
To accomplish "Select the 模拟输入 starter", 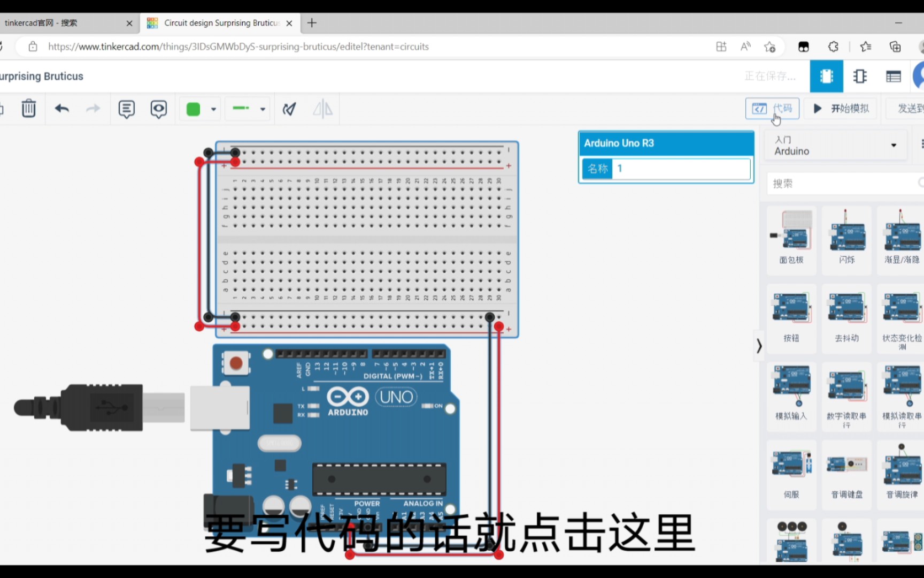I will tap(791, 396).
